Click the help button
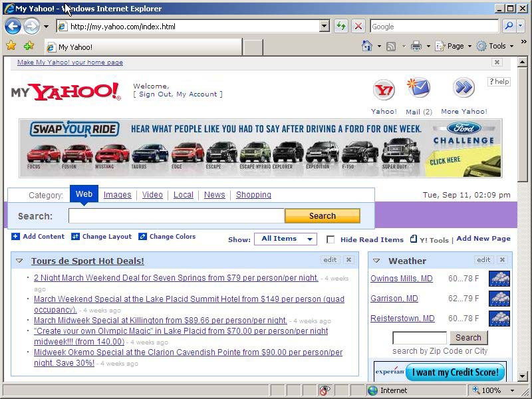 (499, 81)
